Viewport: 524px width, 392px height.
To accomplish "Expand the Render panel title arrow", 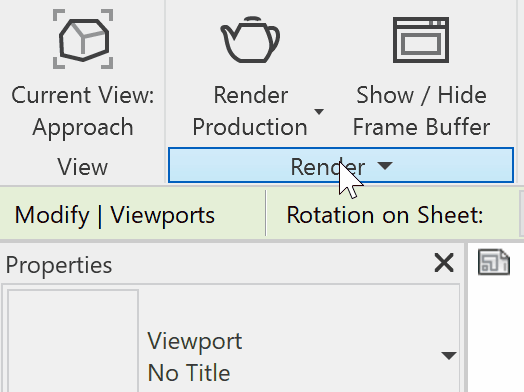I will [x=385, y=165].
